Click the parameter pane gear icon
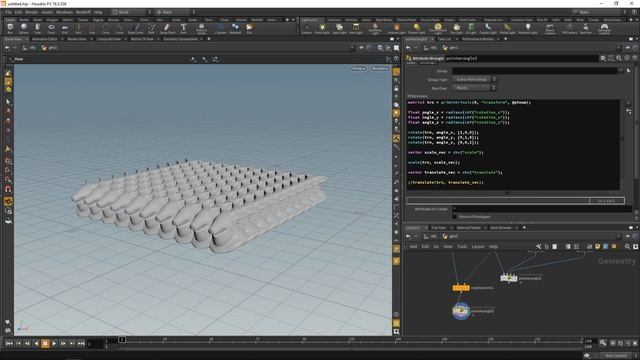The image size is (640, 360). coord(603,58)
